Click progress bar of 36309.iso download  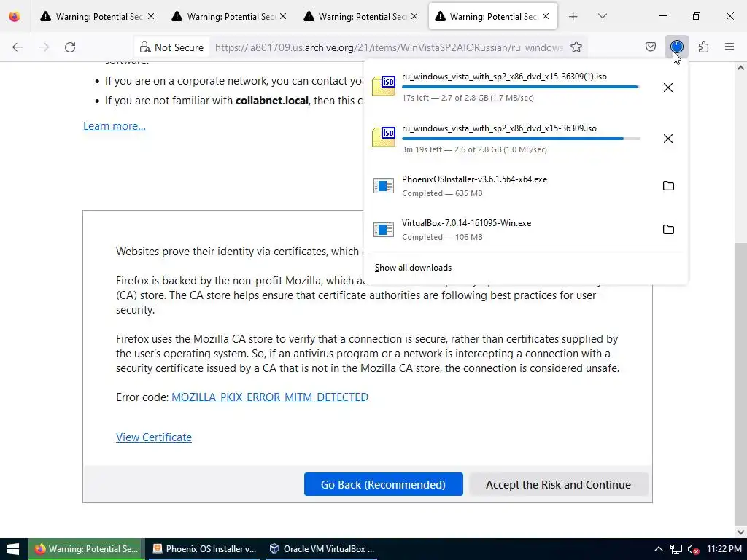(521, 139)
